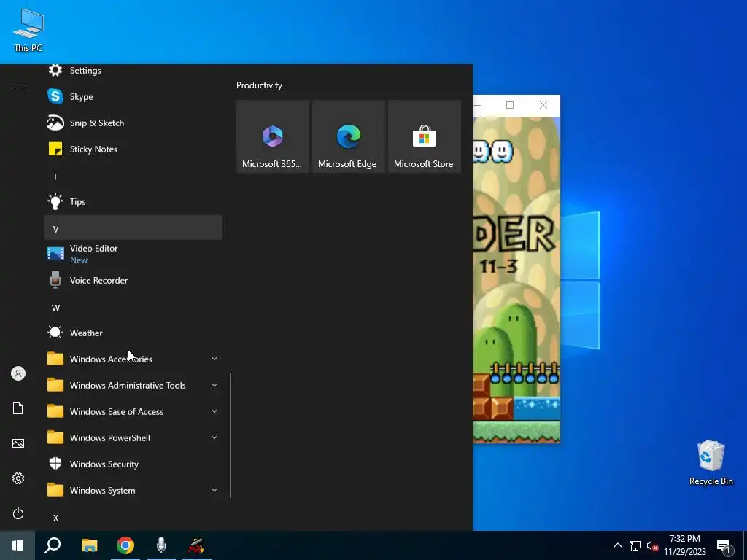Screen dimensions: 747x560
Task: Expand Windows Accessories folder
Action: click(x=133, y=359)
